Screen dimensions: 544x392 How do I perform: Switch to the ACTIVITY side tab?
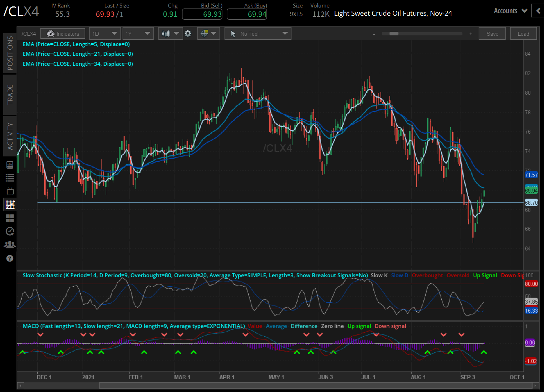point(10,136)
